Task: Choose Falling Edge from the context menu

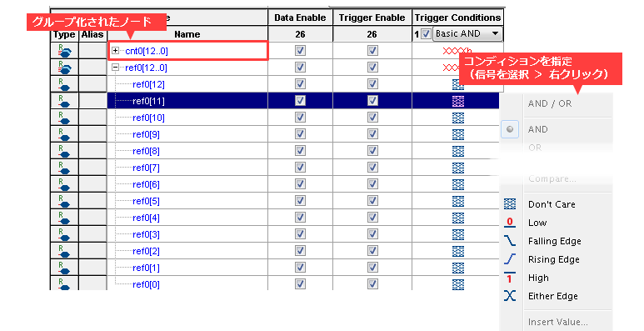Action: 555,241
